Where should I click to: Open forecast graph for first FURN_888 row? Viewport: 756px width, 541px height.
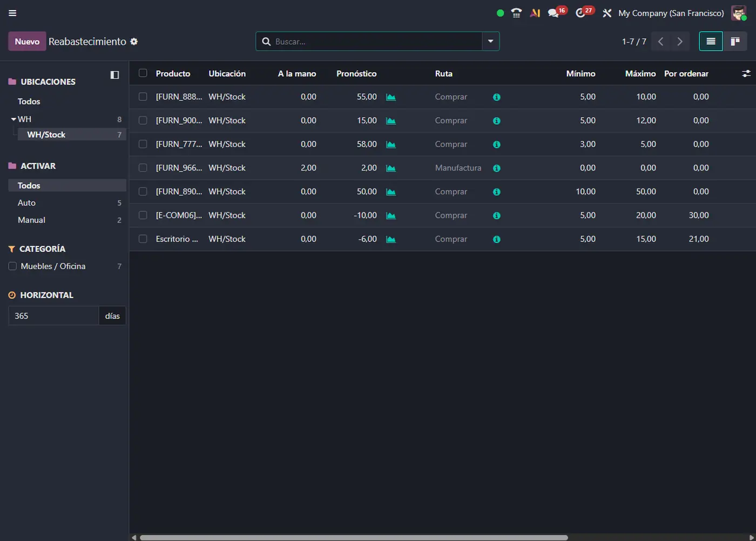(391, 97)
